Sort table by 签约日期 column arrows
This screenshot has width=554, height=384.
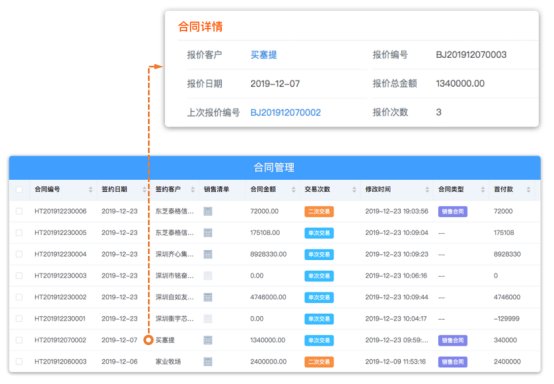144,190
